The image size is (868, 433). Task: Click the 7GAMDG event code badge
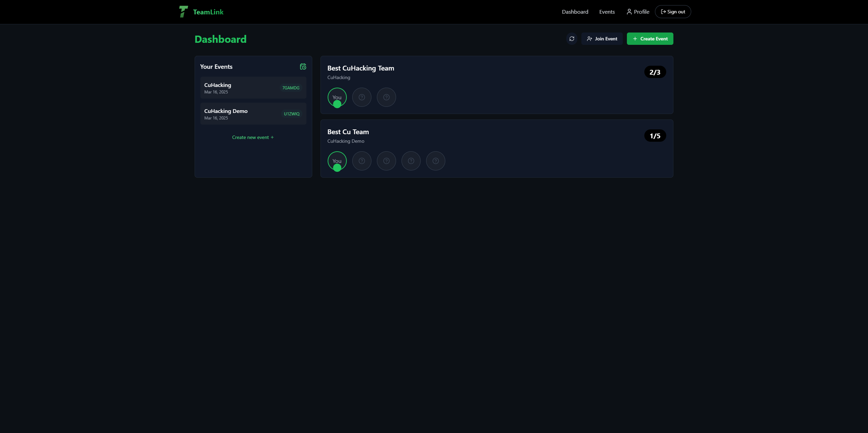pos(291,88)
